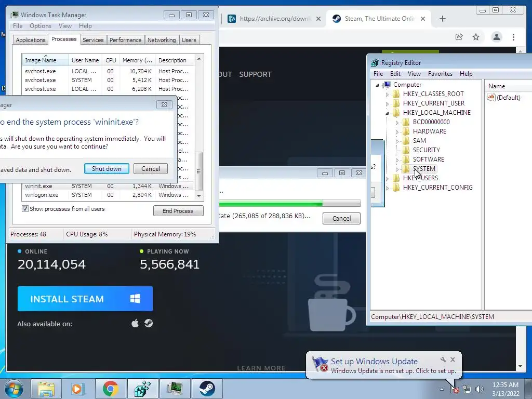
Task: Click the Steam page scroll down arrow
Action: 521,366
